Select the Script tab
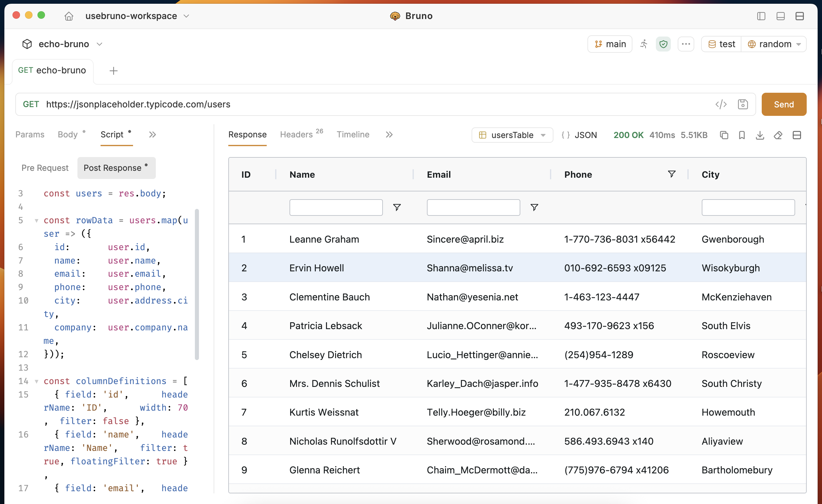Image resolution: width=822 pixels, height=504 pixels. [x=112, y=135]
